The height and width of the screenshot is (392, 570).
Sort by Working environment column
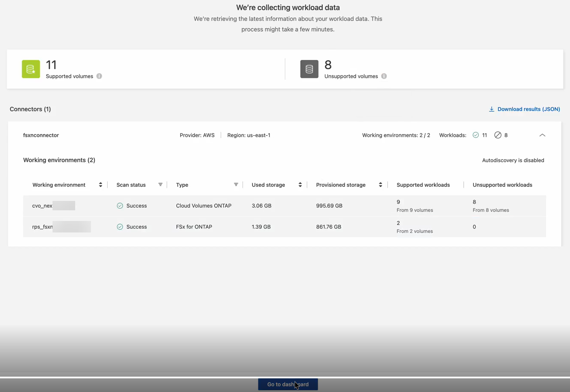(x=100, y=185)
